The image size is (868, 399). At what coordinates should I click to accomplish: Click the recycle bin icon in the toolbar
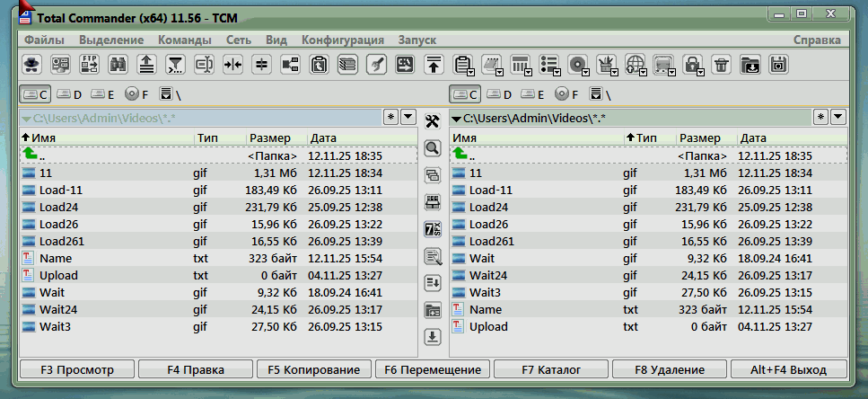pos(720,64)
